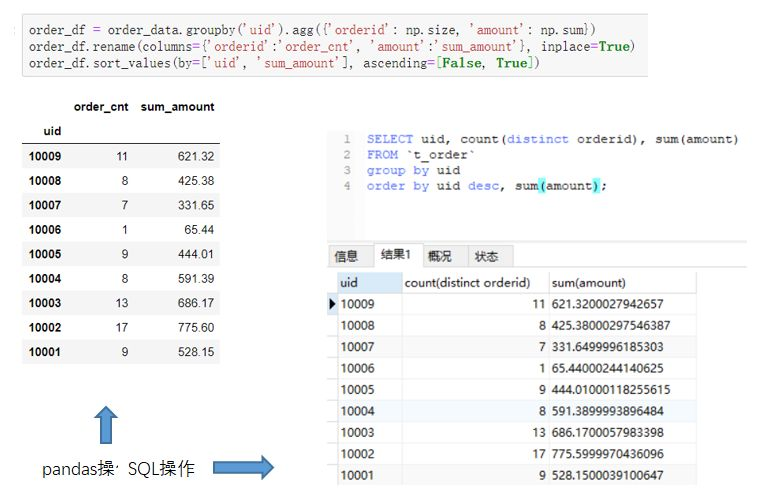
Task: Click the uid index label in pandas table
Action: [52, 131]
